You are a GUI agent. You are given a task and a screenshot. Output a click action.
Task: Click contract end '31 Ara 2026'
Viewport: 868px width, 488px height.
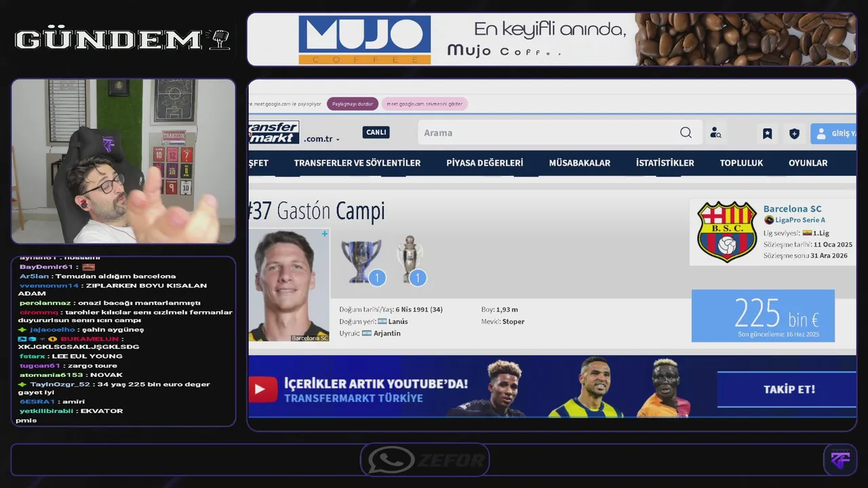point(829,256)
